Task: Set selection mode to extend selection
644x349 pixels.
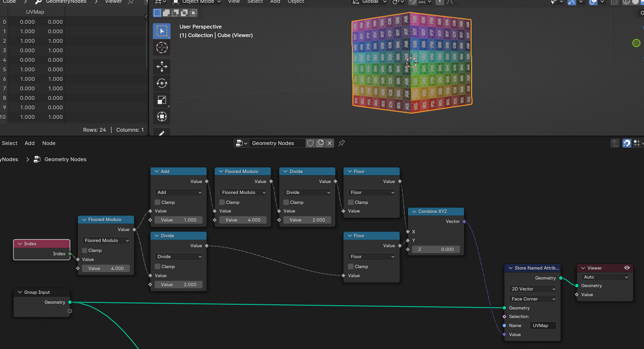Action: point(166,13)
